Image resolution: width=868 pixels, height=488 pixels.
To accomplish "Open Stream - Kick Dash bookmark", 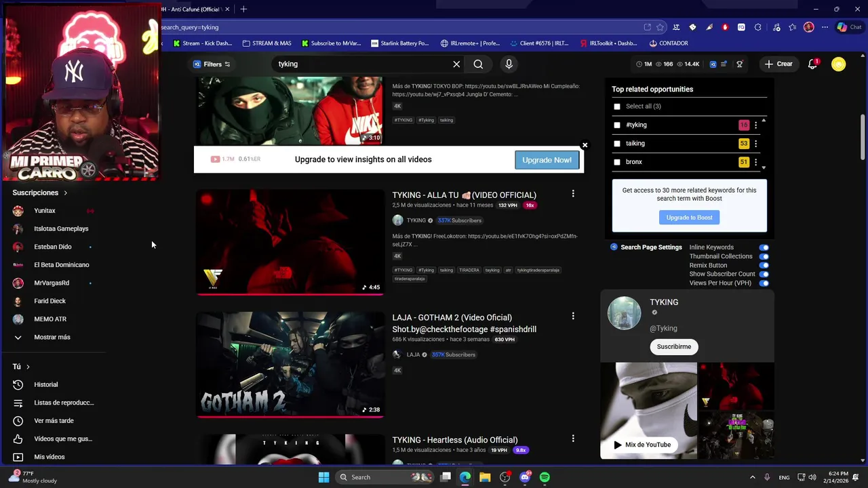I will pyautogui.click(x=203, y=43).
